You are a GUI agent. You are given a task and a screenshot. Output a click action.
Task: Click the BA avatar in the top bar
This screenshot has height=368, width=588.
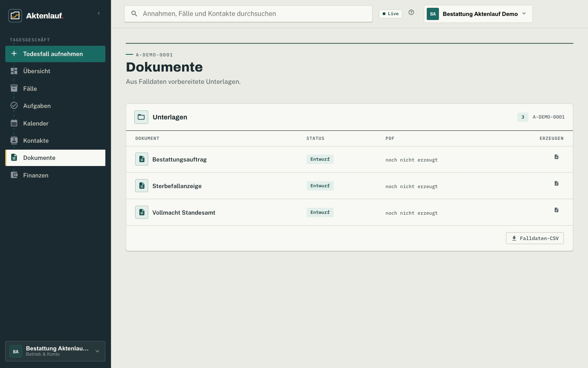click(433, 14)
